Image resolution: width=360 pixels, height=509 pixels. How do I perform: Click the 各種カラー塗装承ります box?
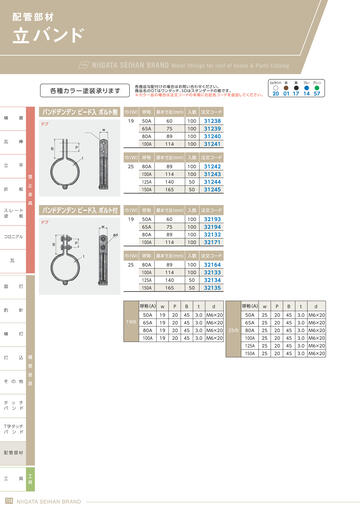point(85,90)
